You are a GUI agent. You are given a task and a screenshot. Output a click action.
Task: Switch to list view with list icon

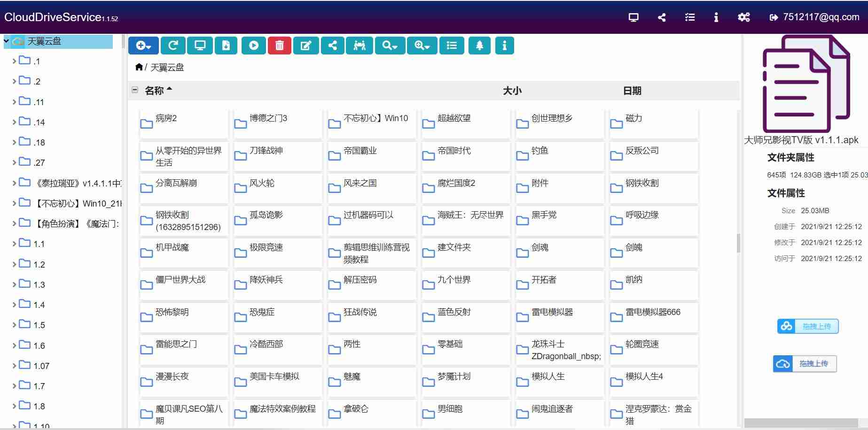pyautogui.click(x=452, y=46)
